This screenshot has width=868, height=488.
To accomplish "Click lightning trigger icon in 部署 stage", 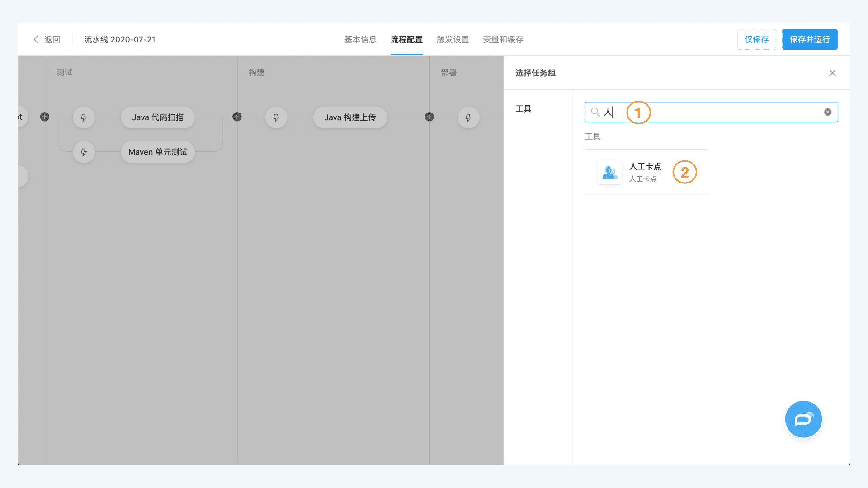I will [x=468, y=117].
